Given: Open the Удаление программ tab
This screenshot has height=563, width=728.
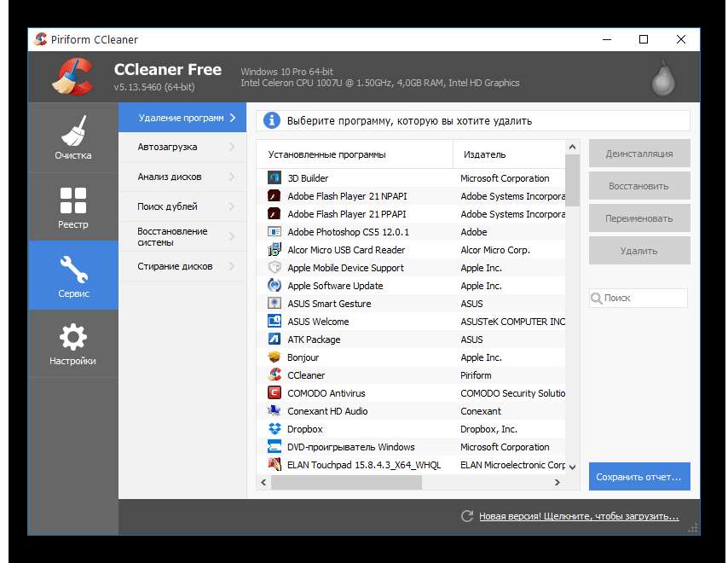Looking at the screenshot, I should point(182,118).
